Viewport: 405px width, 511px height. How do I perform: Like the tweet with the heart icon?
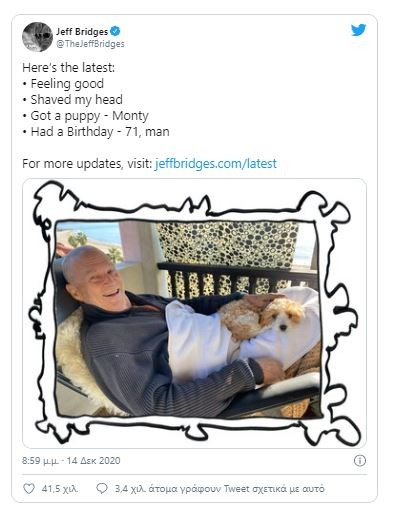(29, 489)
